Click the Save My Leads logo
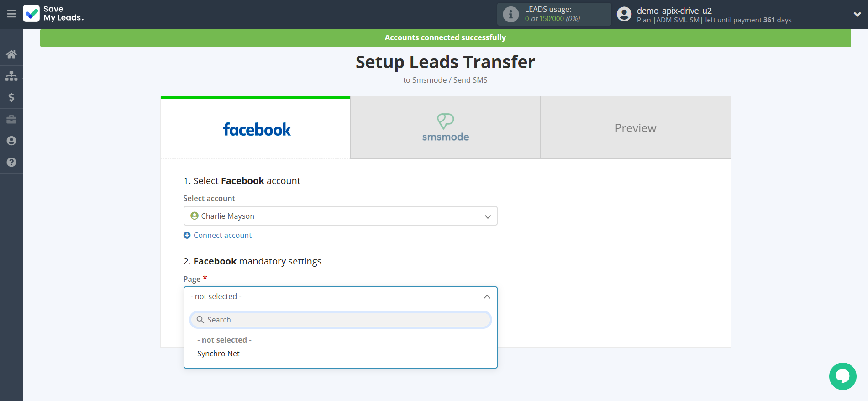Image resolution: width=868 pixels, height=401 pixels. pos(53,14)
